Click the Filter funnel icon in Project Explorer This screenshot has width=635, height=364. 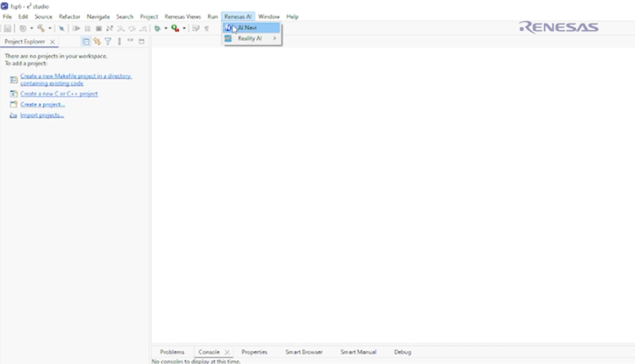(x=108, y=41)
